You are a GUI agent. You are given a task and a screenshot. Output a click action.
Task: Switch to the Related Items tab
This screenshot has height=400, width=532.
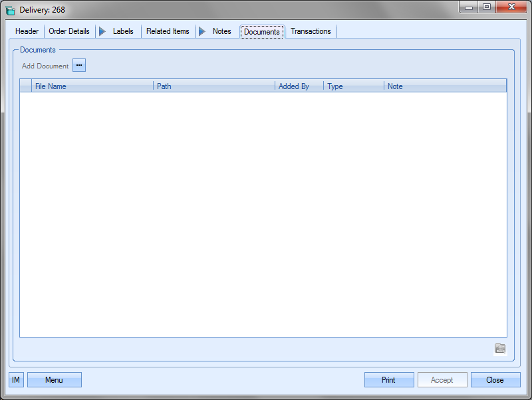coord(168,31)
